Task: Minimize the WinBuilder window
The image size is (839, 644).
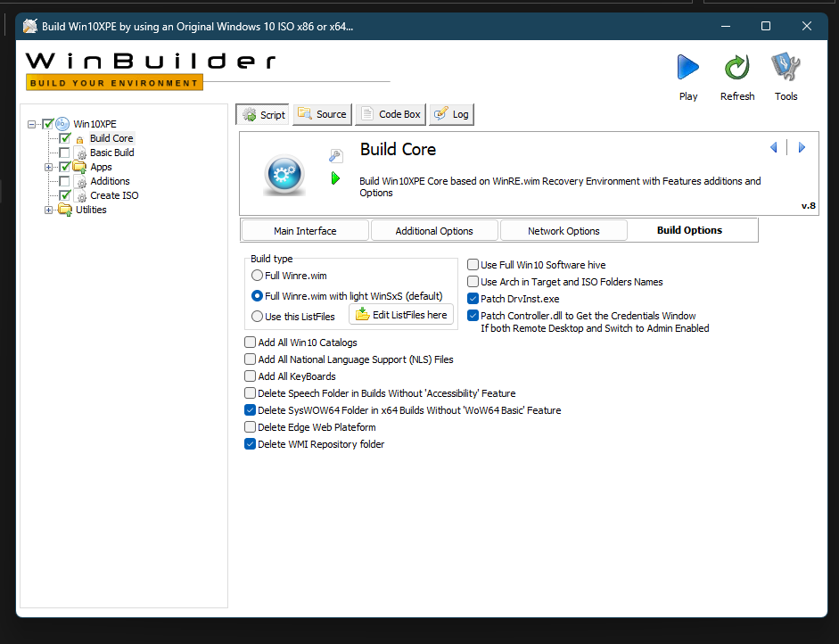Action: click(726, 26)
